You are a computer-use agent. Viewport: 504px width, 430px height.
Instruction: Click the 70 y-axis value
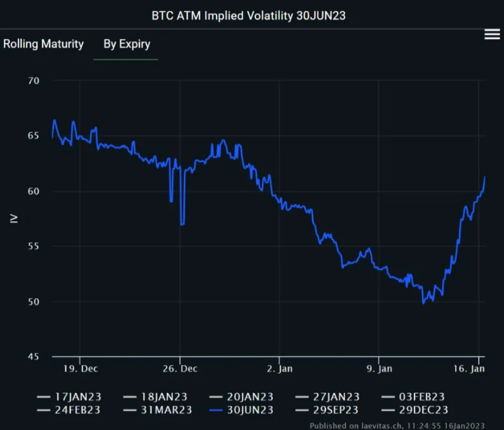point(34,81)
